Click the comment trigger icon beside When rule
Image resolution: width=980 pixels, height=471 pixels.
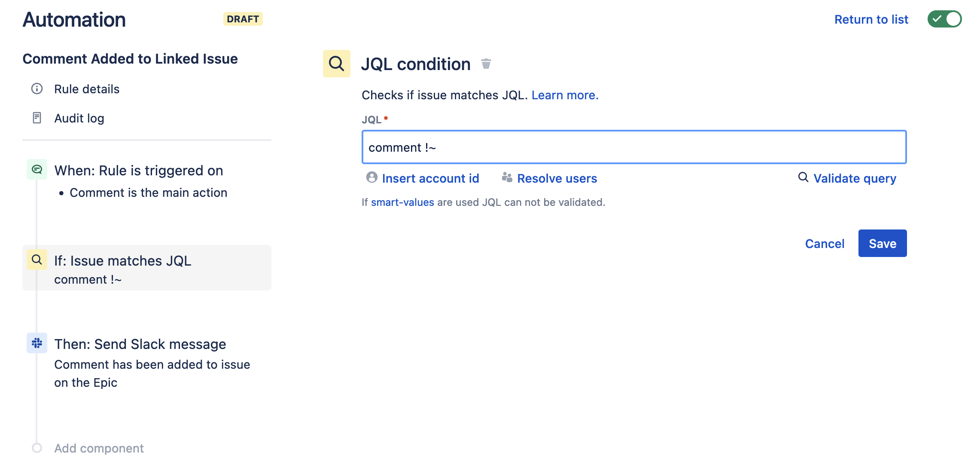[x=37, y=169]
